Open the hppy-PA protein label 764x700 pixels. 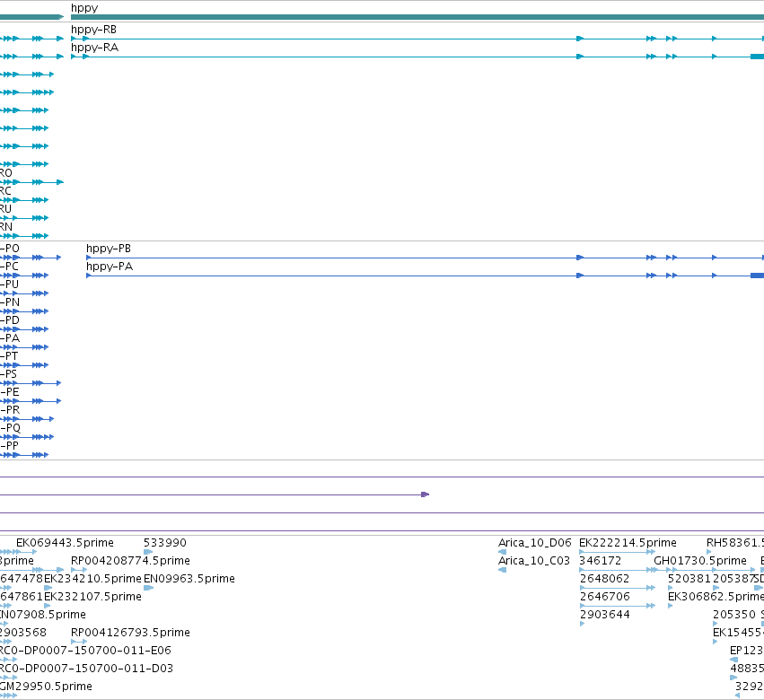[x=110, y=267]
